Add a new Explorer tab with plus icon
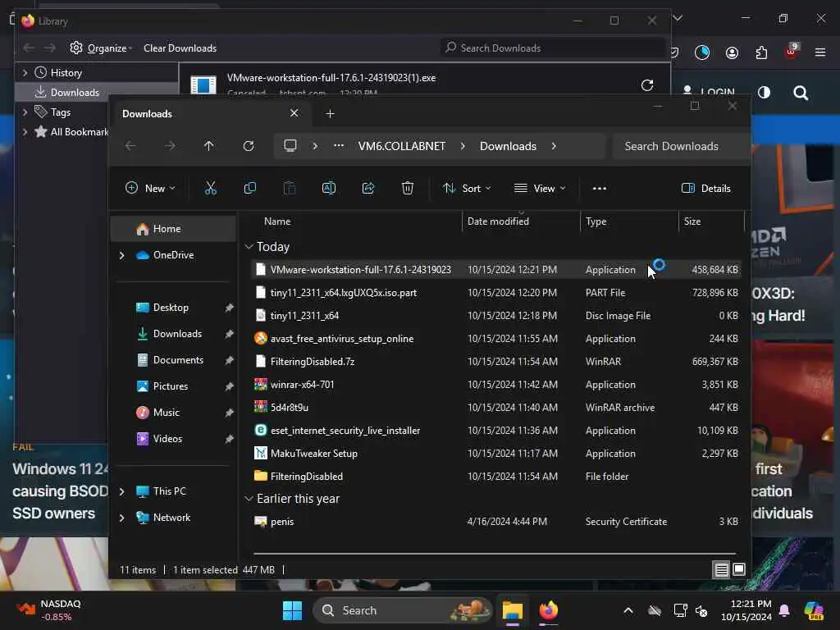Viewport: 840px width, 630px height. tap(330, 113)
